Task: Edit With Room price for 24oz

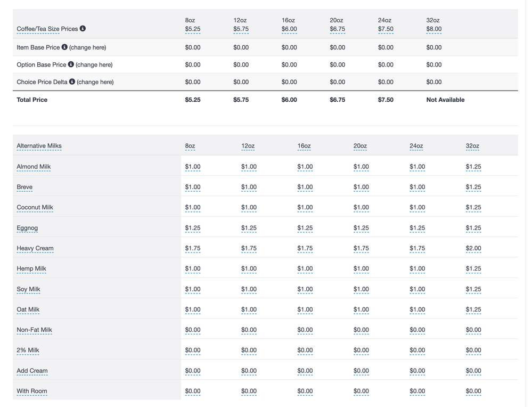Action: coord(417,391)
